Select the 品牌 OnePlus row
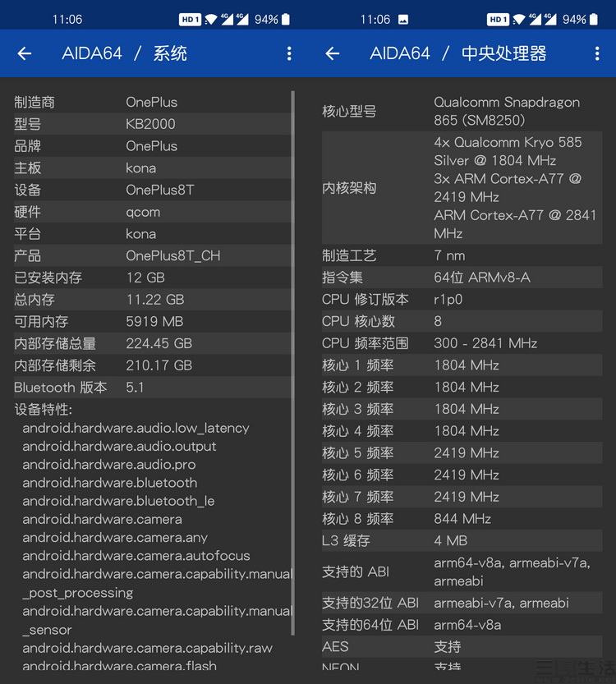This screenshot has height=684, width=616. tap(152, 145)
